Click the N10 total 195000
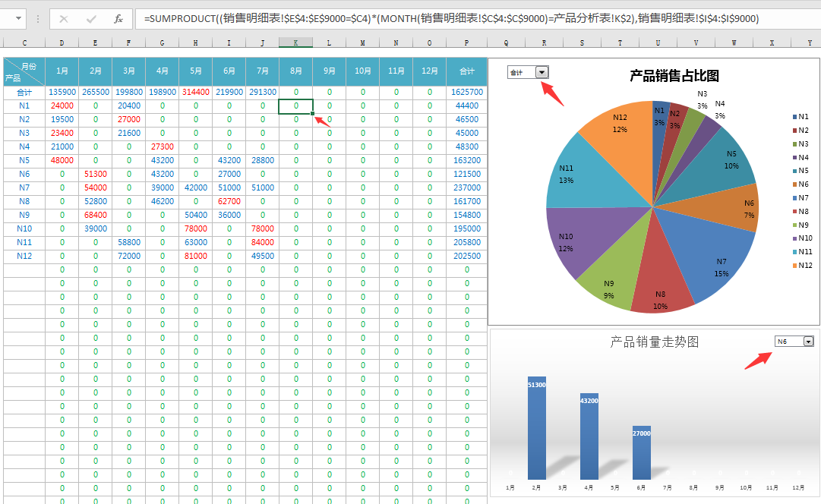The height and width of the screenshot is (504, 821). point(466,228)
